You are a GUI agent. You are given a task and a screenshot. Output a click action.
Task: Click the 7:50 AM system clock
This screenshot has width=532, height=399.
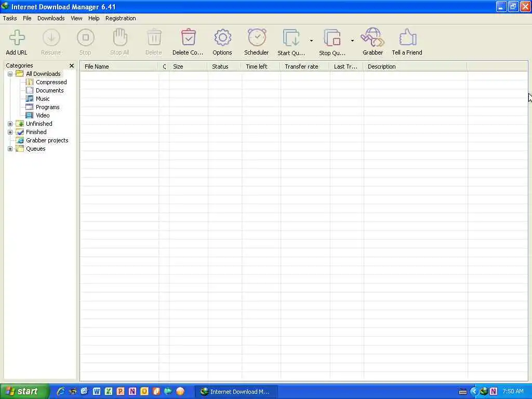pos(513,392)
